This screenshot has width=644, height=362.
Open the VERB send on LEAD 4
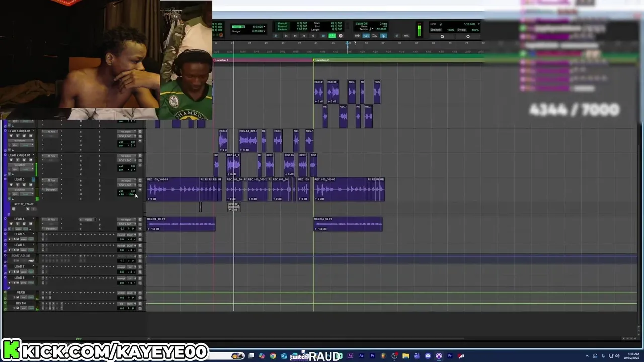[88, 220]
